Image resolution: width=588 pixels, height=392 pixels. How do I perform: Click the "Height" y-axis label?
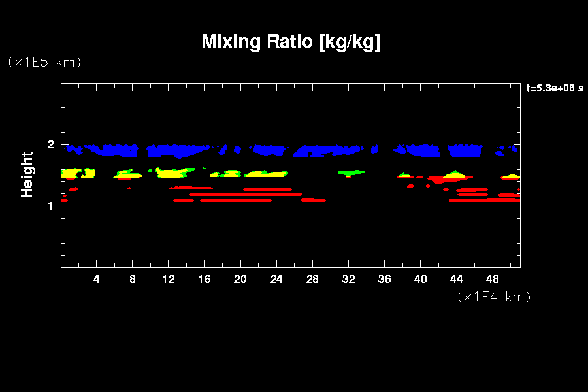click(x=27, y=174)
